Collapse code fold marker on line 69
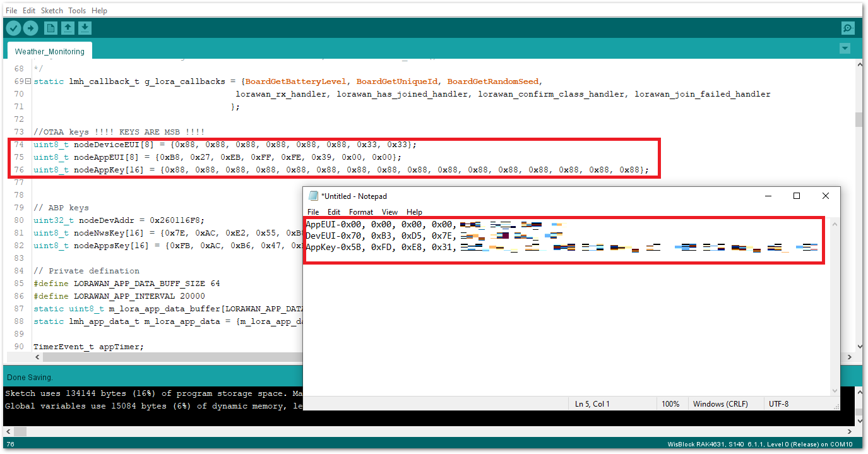This screenshot has width=868, height=454. point(28,81)
